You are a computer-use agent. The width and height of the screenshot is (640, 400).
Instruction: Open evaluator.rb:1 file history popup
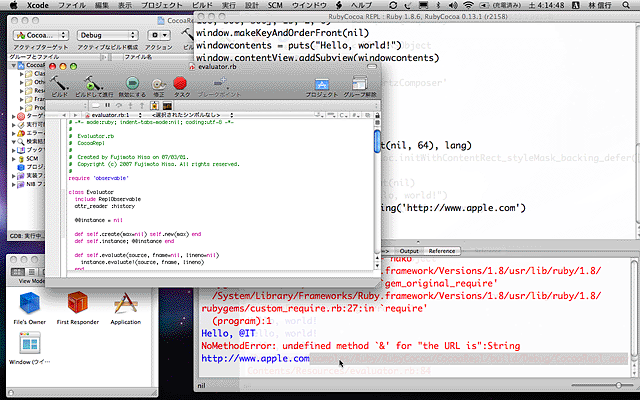click(113, 116)
